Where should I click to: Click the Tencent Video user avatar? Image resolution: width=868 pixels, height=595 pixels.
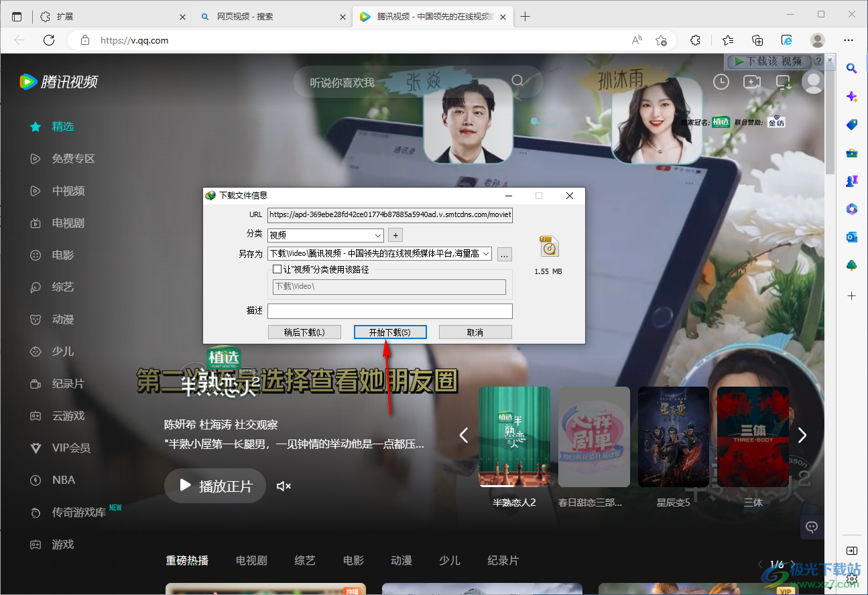814,82
